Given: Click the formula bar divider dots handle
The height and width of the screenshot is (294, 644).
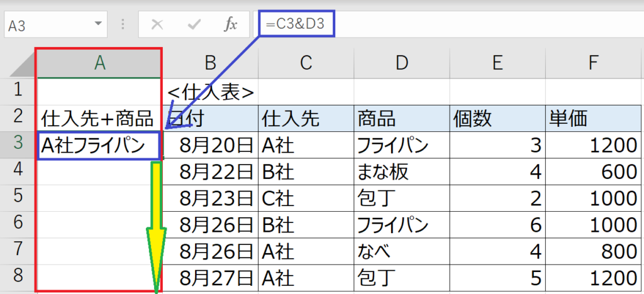Looking at the screenshot, I should click(x=123, y=24).
